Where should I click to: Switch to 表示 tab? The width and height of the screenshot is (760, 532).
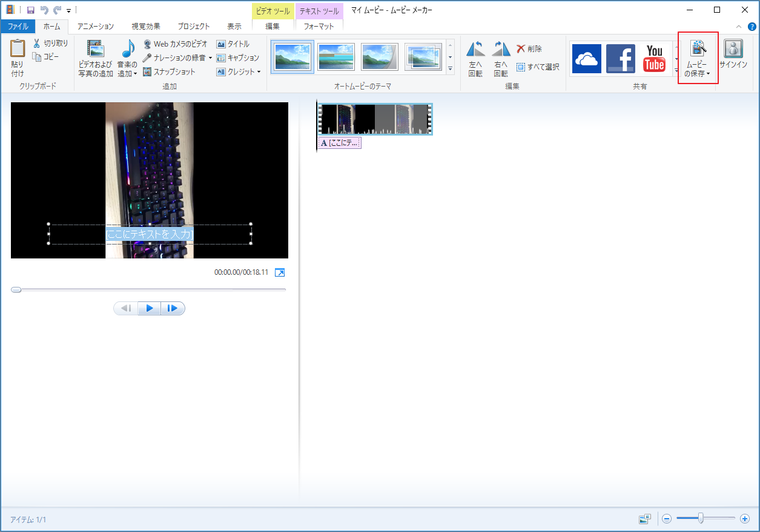(234, 27)
